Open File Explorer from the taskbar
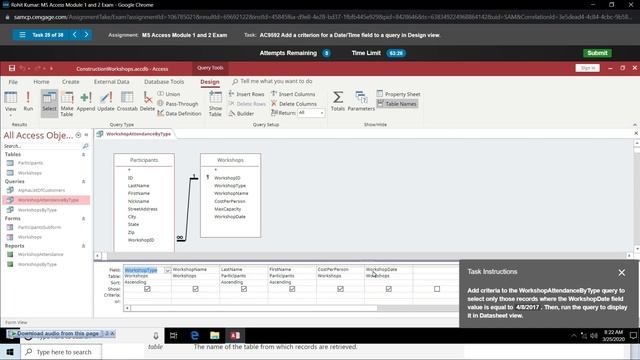 click(x=215, y=336)
